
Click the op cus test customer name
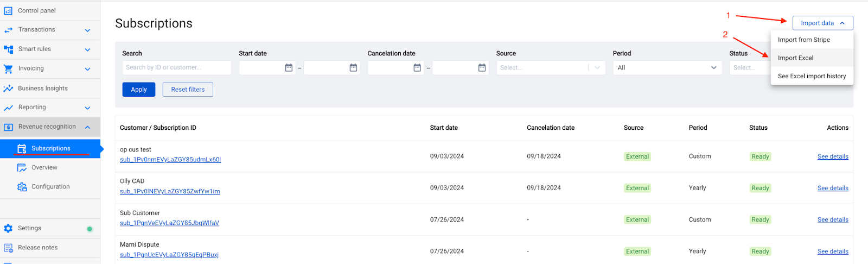click(136, 150)
